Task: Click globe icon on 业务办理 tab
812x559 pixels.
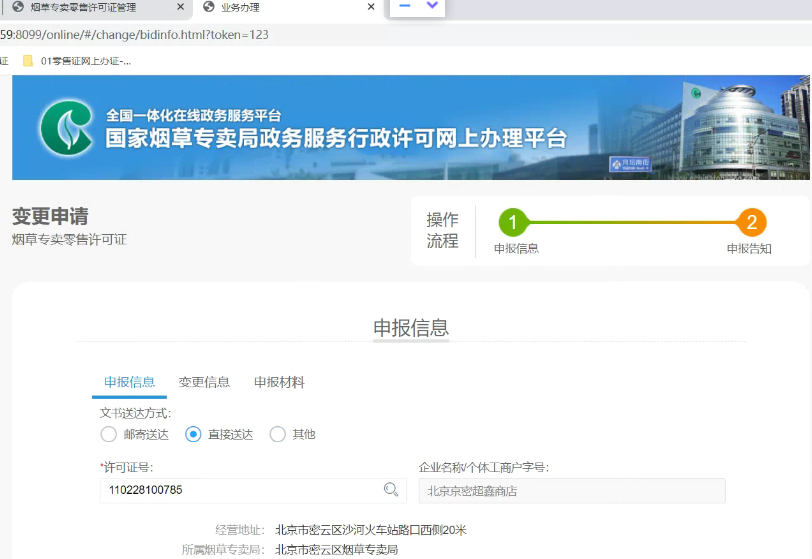Action: click(209, 7)
